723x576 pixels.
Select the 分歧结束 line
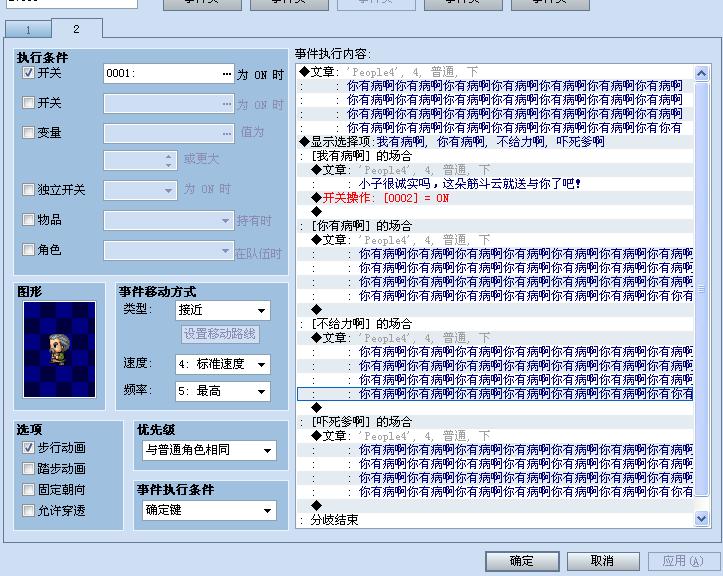496,520
